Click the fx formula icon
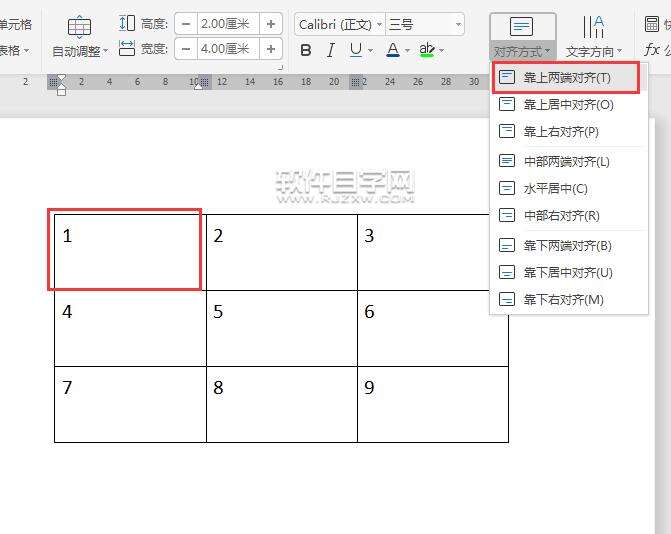This screenshot has height=534, width=671. pos(651,49)
